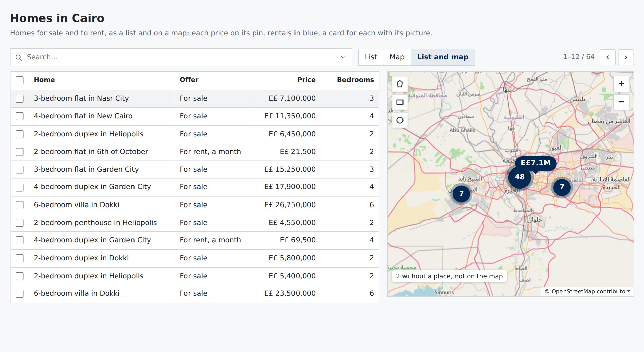Image resolution: width=644 pixels, height=352 pixels.
Task: Click the price E£ 4,550,000
Action: (x=292, y=223)
